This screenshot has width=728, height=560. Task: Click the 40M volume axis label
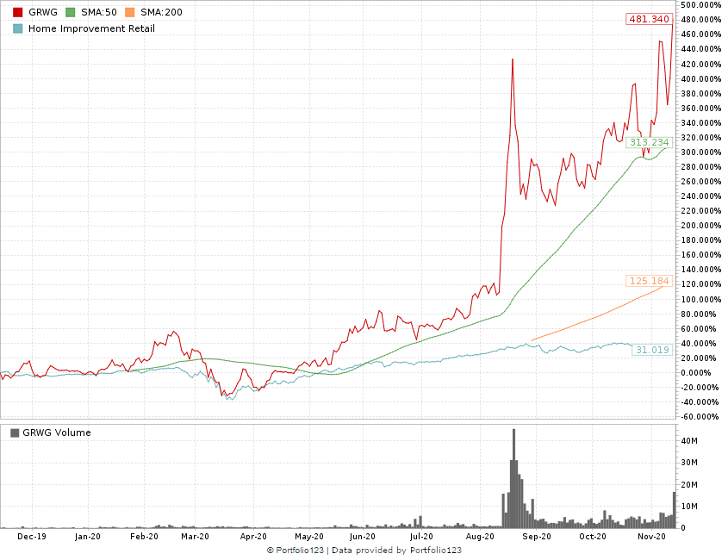point(689,440)
